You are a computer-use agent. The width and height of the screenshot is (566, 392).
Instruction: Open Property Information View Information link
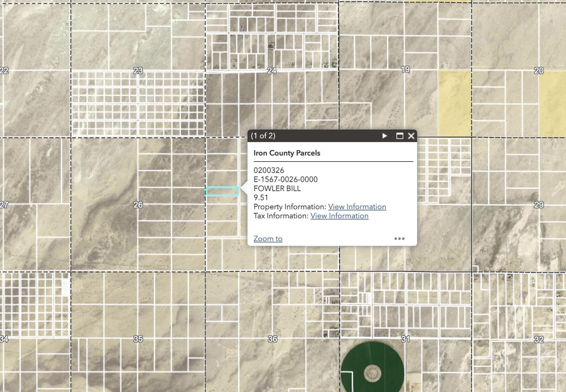[x=357, y=207]
